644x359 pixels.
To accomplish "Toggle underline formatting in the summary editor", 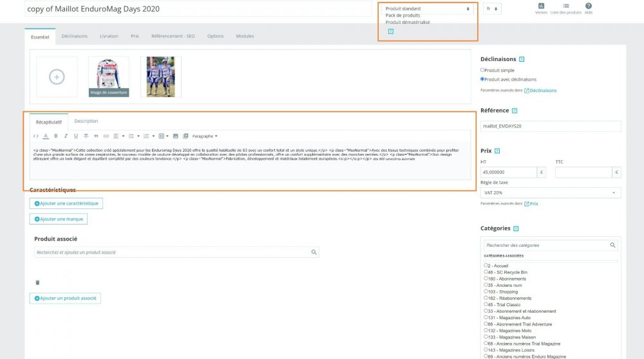I will coord(75,136).
